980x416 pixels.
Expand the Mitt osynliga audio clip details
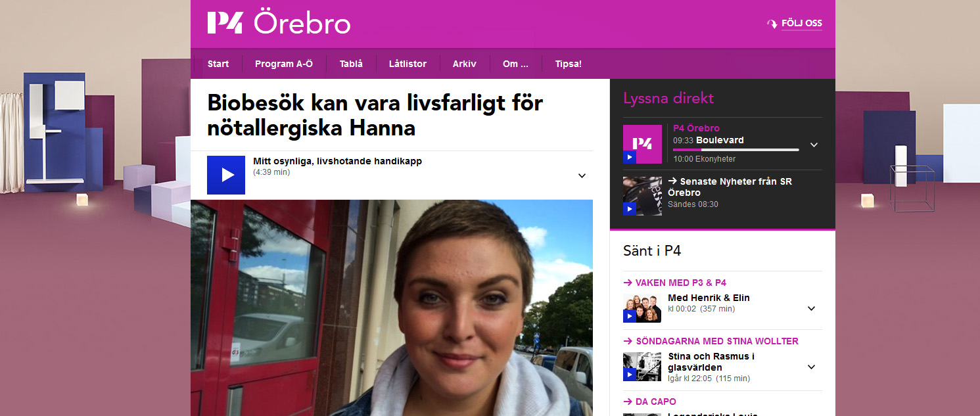click(x=582, y=175)
